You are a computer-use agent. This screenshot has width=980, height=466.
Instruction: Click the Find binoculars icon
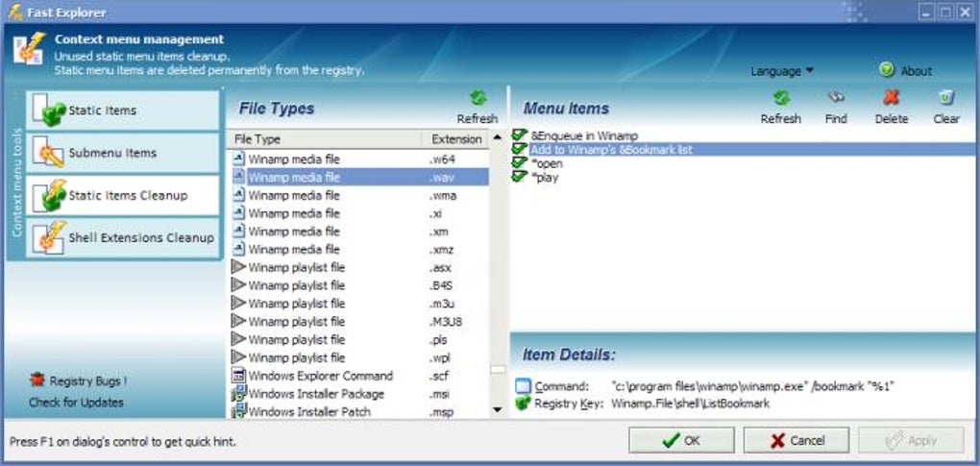(x=836, y=97)
